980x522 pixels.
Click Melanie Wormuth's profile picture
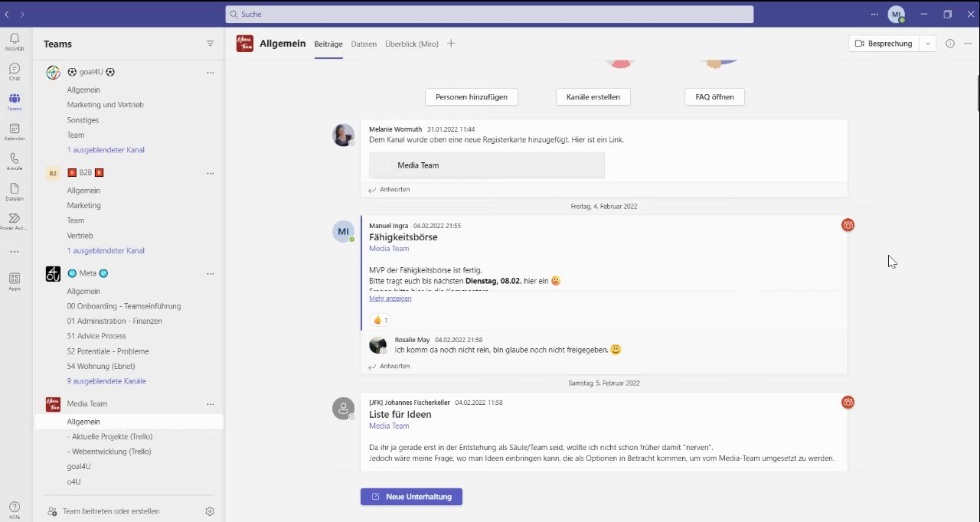tap(343, 135)
